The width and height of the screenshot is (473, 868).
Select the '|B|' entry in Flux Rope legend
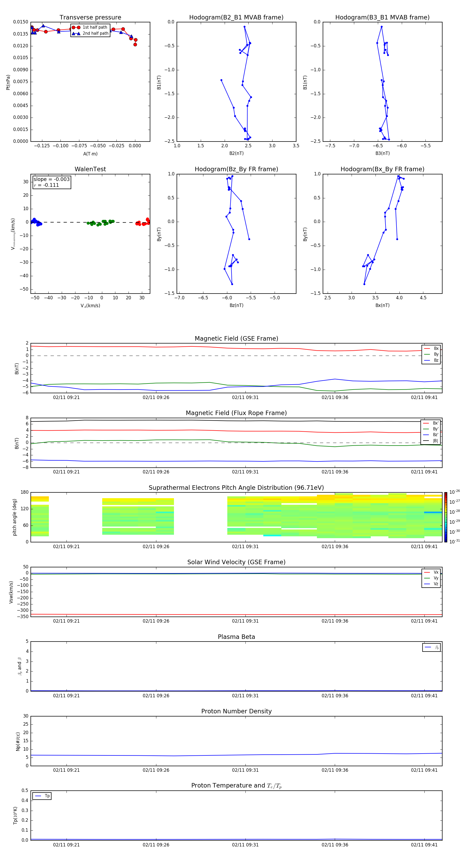coord(431,441)
